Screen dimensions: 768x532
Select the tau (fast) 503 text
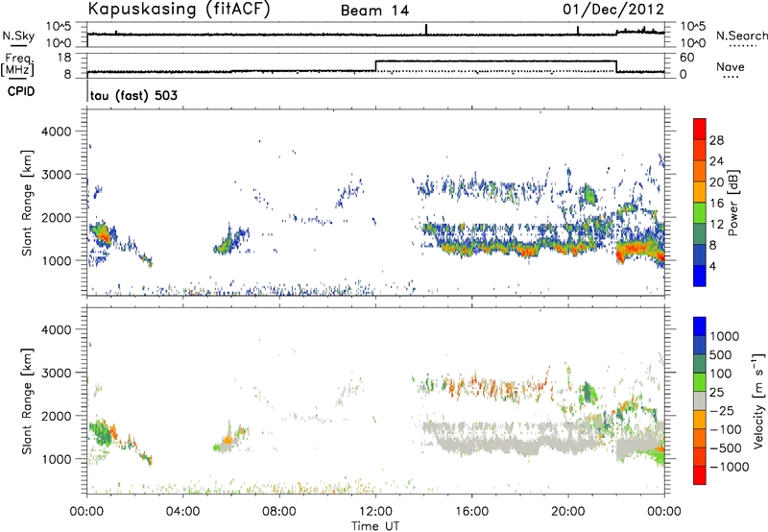pos(133,95)
